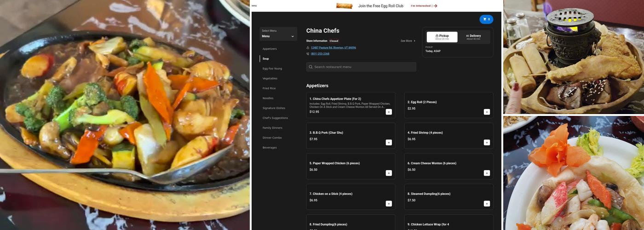Add Fried Shrimp (4 pieces) to cart
644x230 pixels.
click(487, 143)
